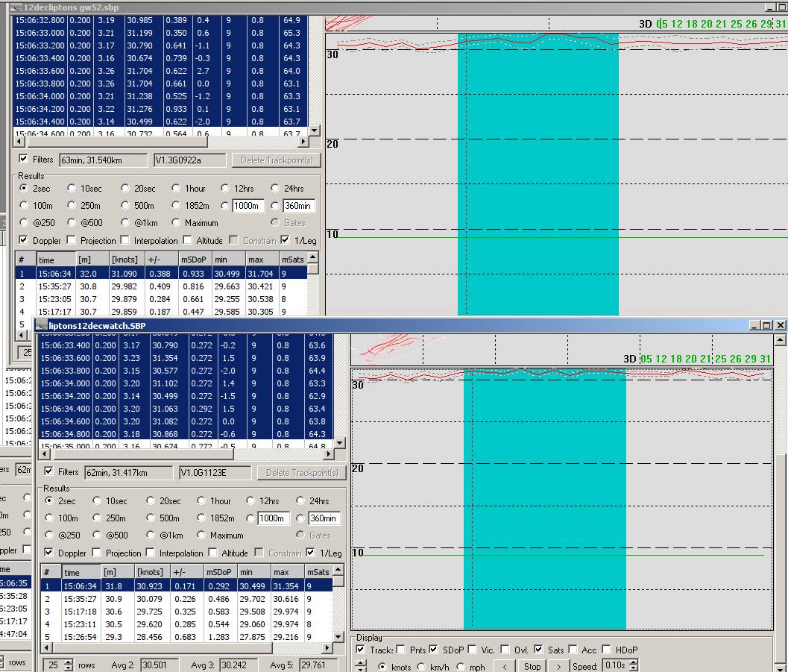Select km/h speed unit radio button
Image resolution: width=788 pixels, height=672 pixels.
tap(422, 667)
